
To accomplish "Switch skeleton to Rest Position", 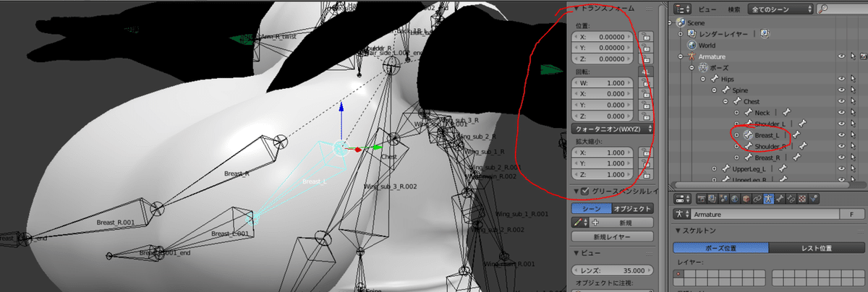I will (815, 248).
